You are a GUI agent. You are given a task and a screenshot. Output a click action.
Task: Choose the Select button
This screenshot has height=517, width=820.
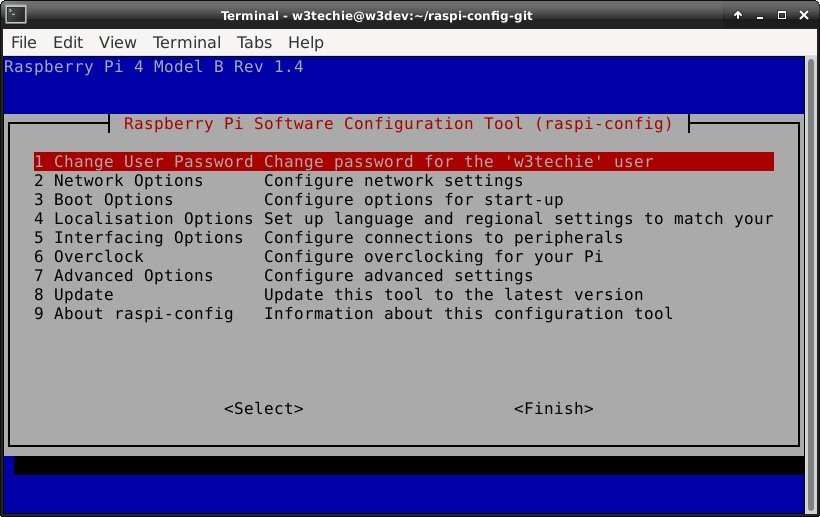(264, 408)
